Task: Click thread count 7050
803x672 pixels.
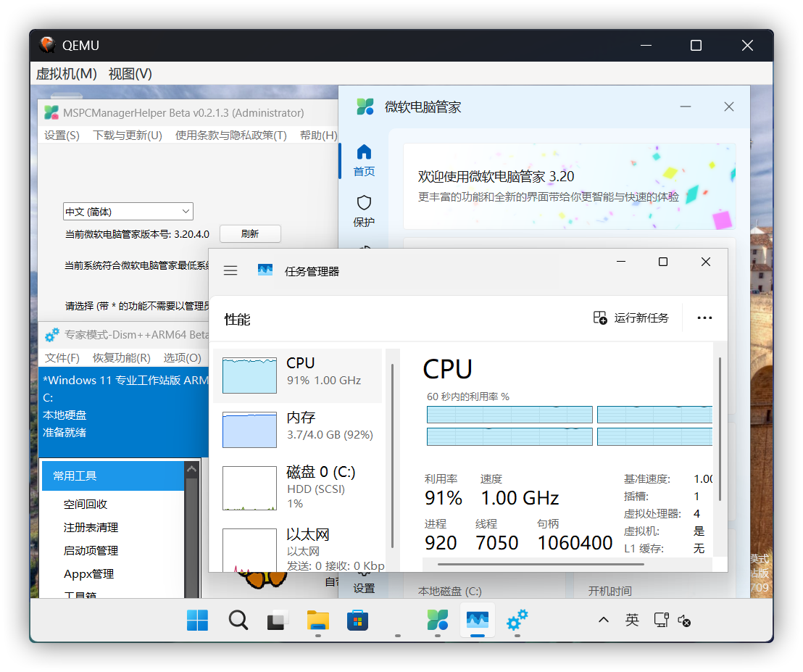Action: point(496,543)
